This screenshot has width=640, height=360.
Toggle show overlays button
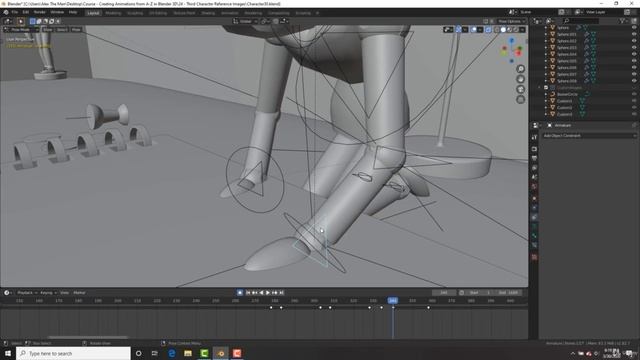474,30
